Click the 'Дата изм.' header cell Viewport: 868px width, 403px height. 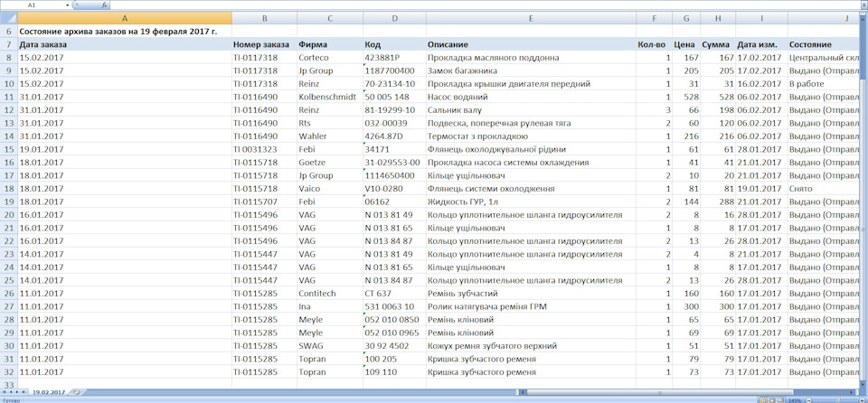(761, 44)
